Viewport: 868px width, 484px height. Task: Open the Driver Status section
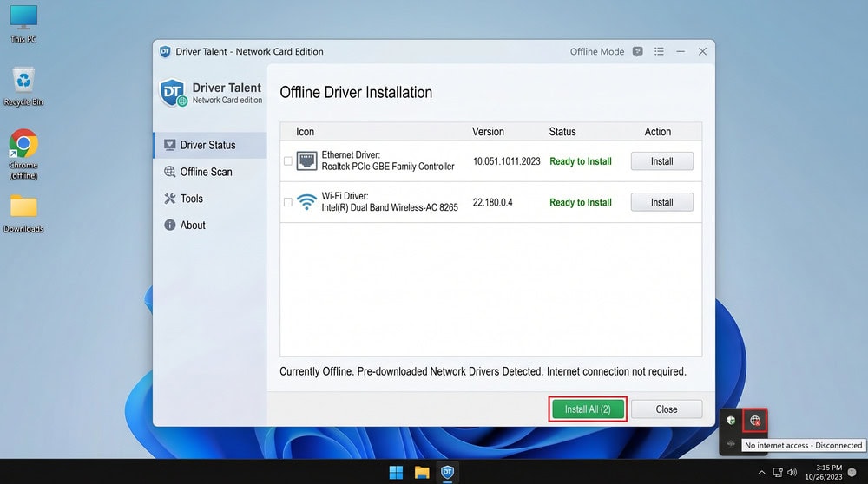(210, 145)
